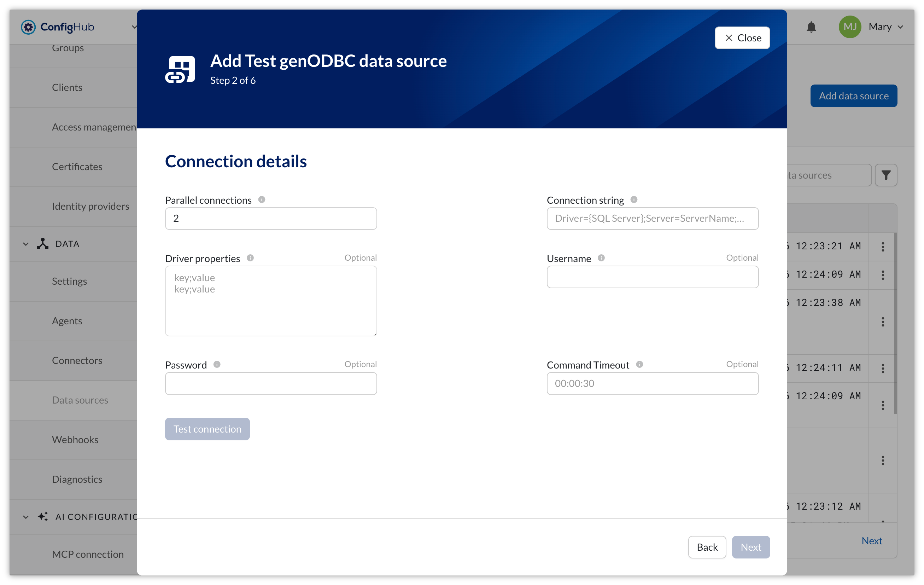Focus the Password field

click(x=271, y=383)
